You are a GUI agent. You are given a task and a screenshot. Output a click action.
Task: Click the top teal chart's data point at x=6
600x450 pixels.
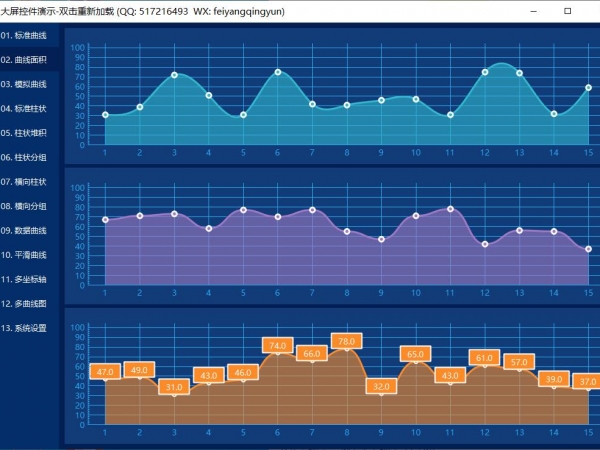[x=277, y=72]
